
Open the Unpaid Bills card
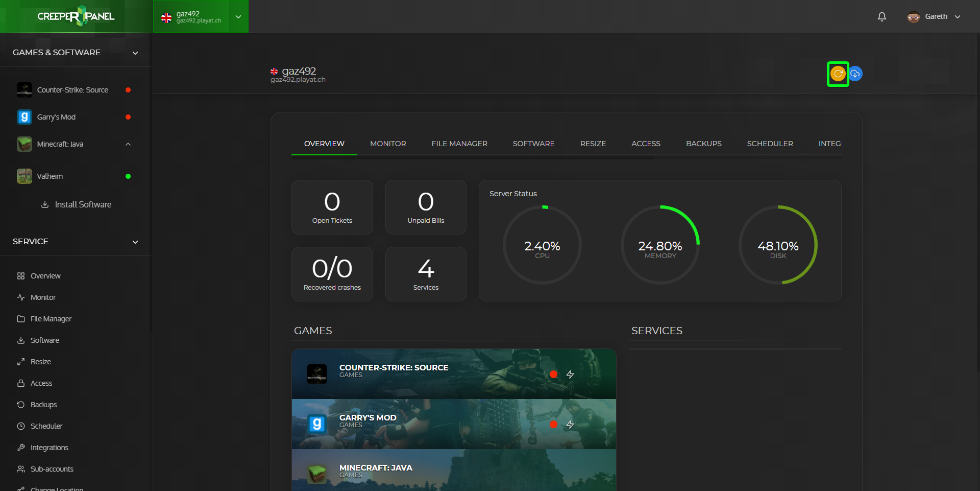point(426,207)
